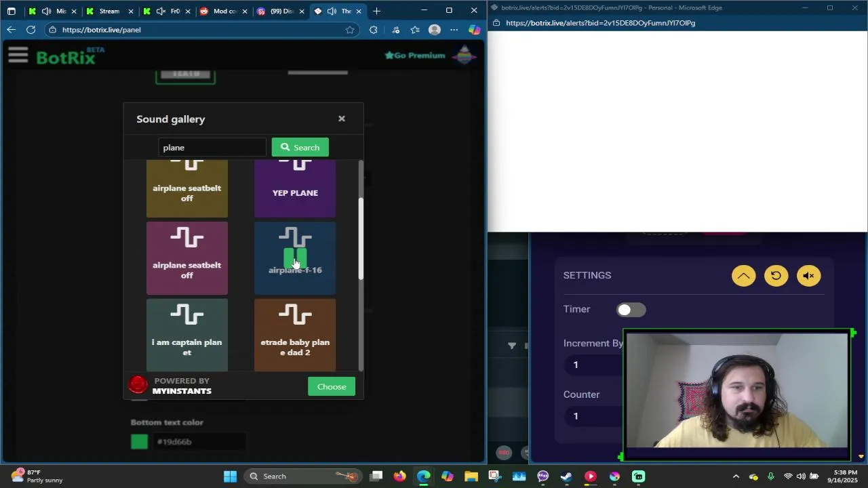
Task: Pause the 'airplane-f-16' sound preview
Action: 295,258
